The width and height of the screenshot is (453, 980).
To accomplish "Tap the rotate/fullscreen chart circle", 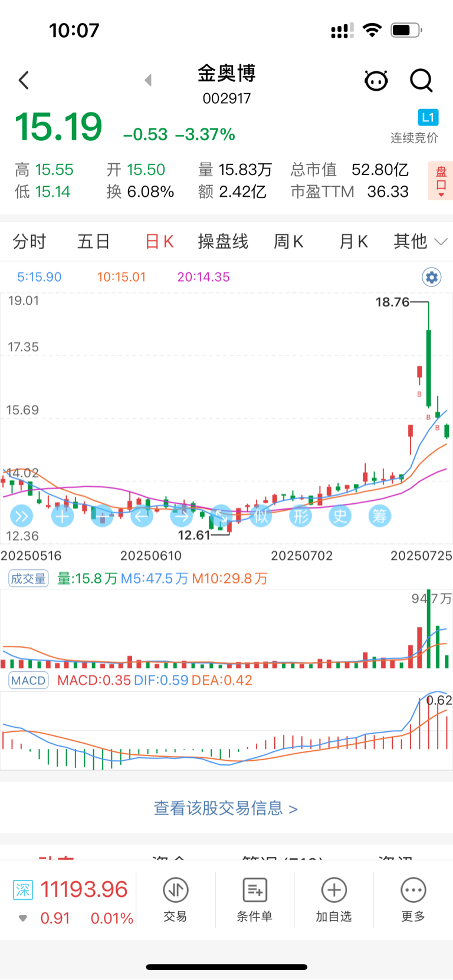I will pyautogui.click(x=221, y=517).
